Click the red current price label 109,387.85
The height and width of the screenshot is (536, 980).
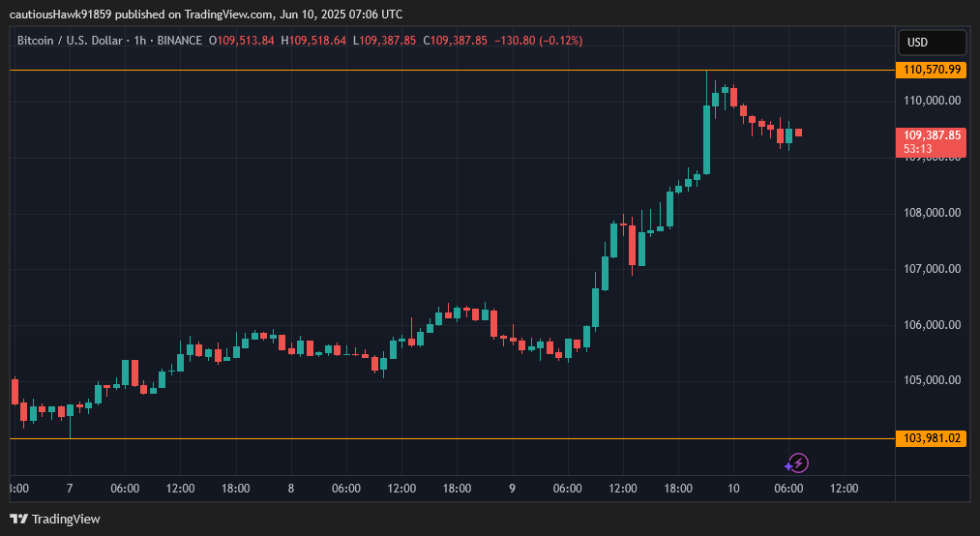(932, 135)
